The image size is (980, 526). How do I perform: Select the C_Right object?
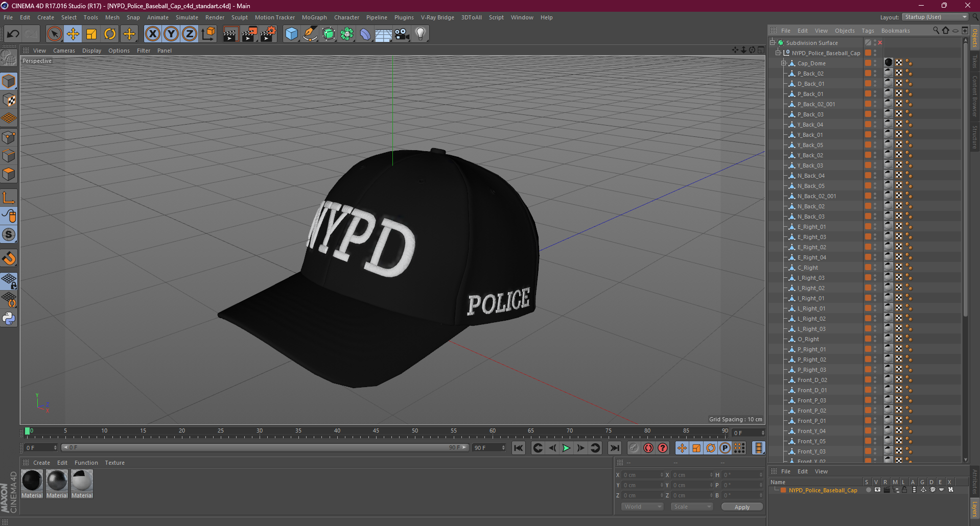tap(808, 268)
